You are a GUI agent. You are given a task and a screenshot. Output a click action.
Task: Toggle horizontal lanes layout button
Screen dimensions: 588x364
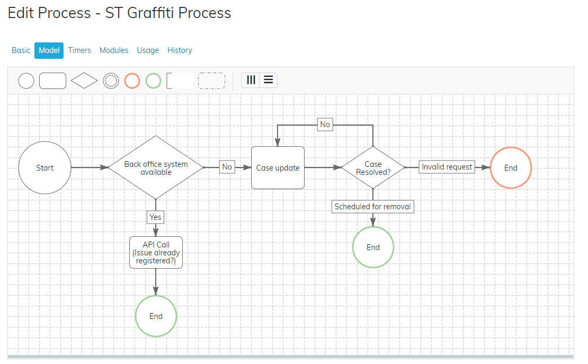[x=268, y=80]
